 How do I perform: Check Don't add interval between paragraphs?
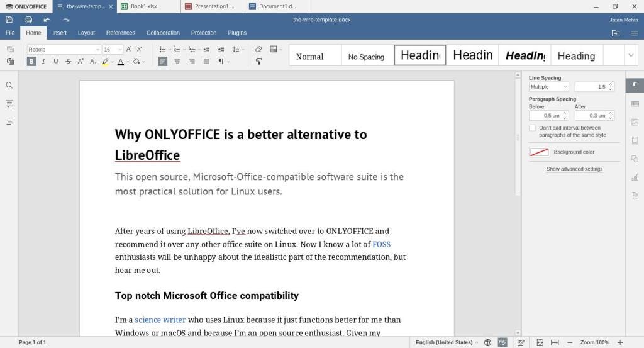tap(532, 128)
